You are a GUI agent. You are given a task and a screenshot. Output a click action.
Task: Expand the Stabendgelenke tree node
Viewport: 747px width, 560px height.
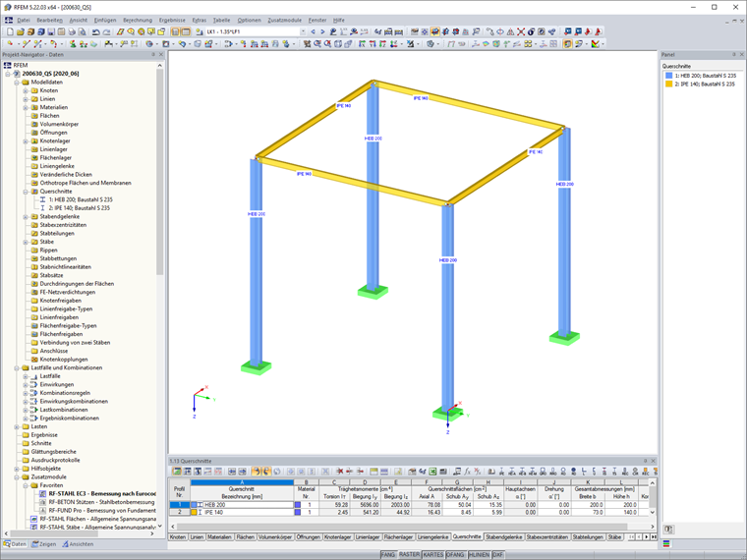point(26,217)
